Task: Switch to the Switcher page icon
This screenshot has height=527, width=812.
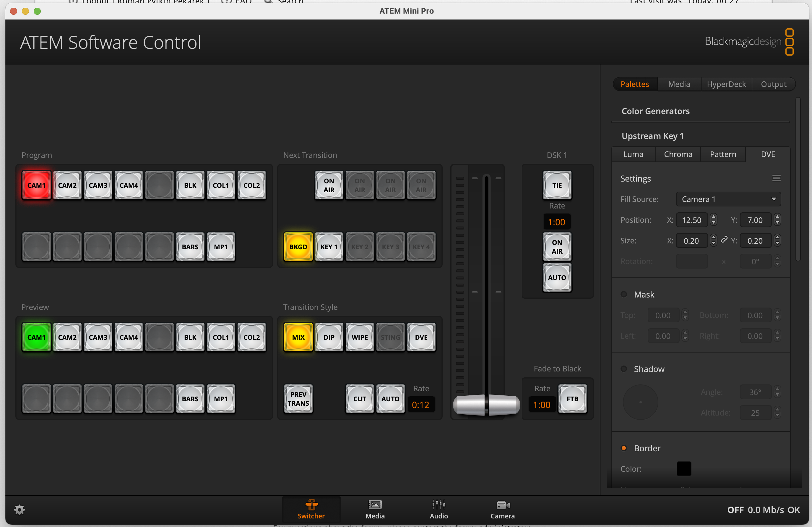Action: click(x=311, y=510)
